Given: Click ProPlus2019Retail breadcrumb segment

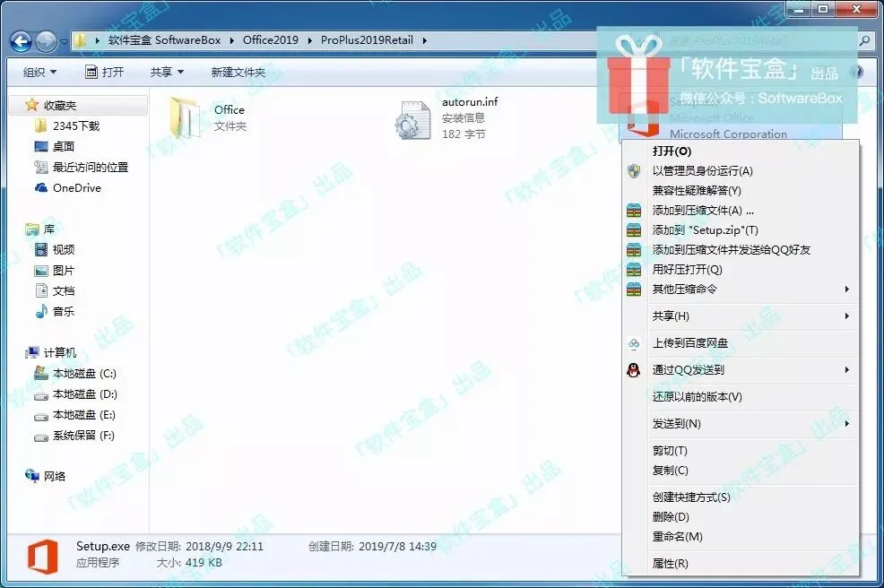Looking at the screenshot, I should [x=367, y=40].
